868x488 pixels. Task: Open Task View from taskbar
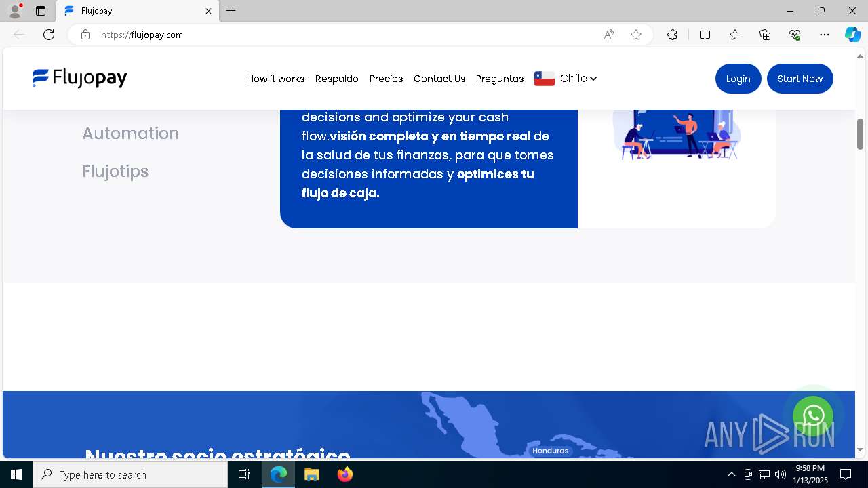(245, 474)
